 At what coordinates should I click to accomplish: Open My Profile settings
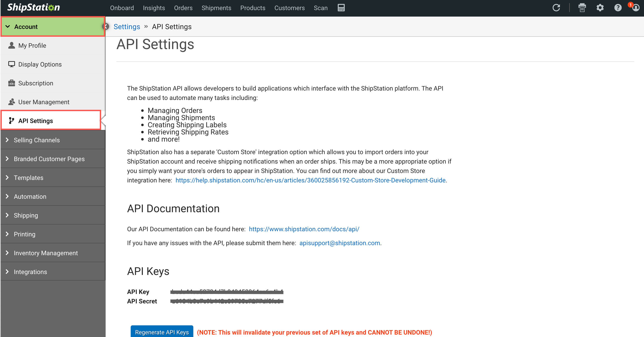[x=53, y=45]
